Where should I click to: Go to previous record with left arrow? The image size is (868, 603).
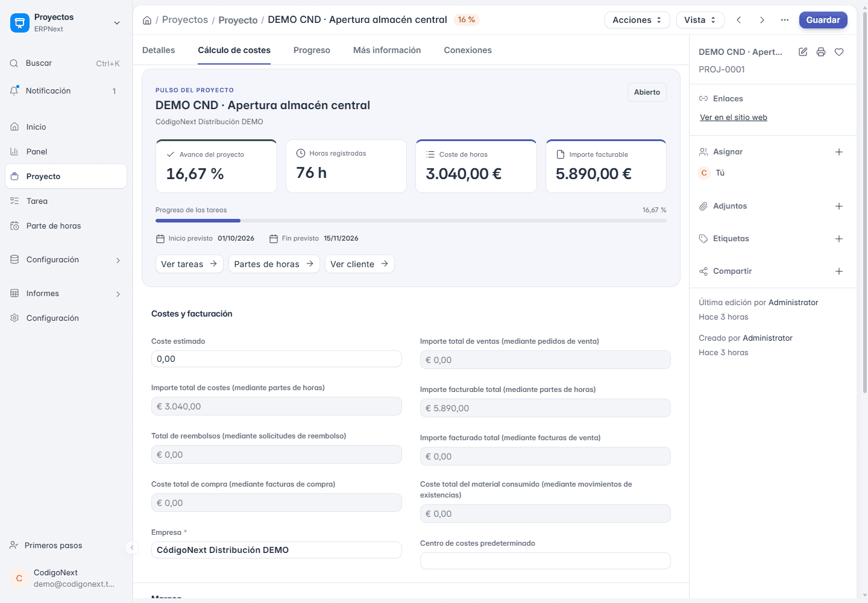pyautogui.click(x=739, y=20)
